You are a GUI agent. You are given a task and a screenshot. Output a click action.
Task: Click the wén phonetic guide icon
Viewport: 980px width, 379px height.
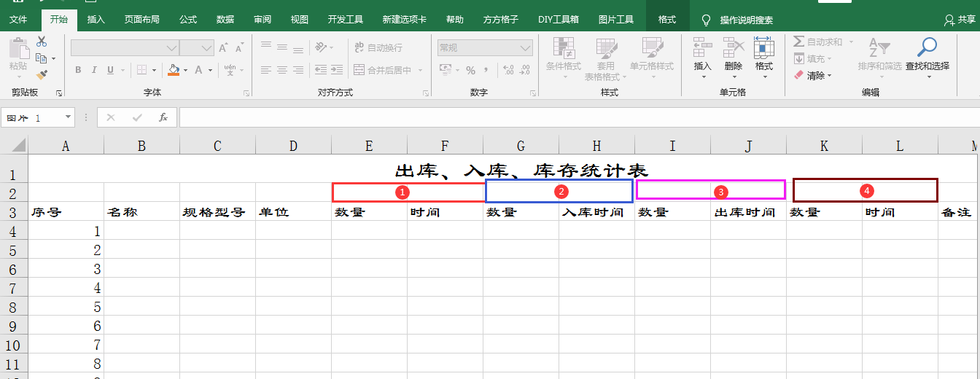pos(230,70)
